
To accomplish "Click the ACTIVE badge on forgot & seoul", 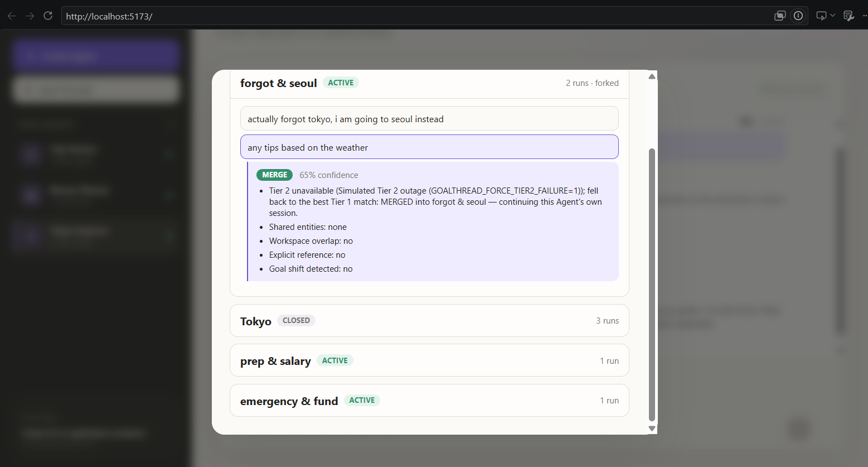I will click(x=341, y=83).
